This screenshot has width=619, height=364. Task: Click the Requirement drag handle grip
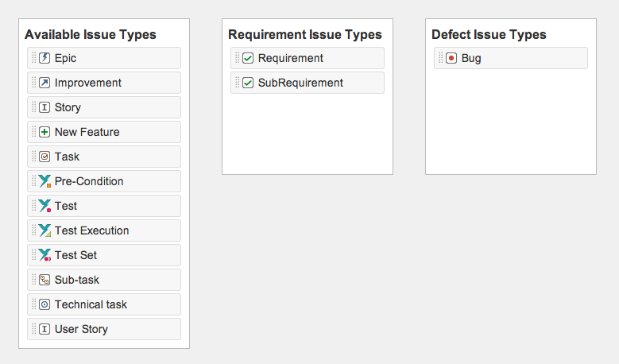tap(238, 58)
